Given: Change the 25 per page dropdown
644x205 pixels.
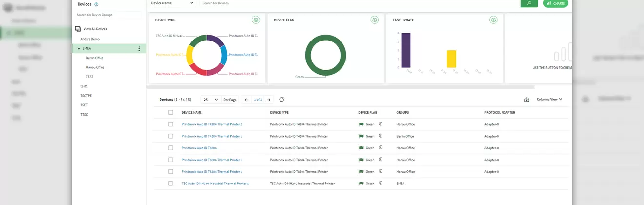Looking at the screenshot, I should [210, 100].
